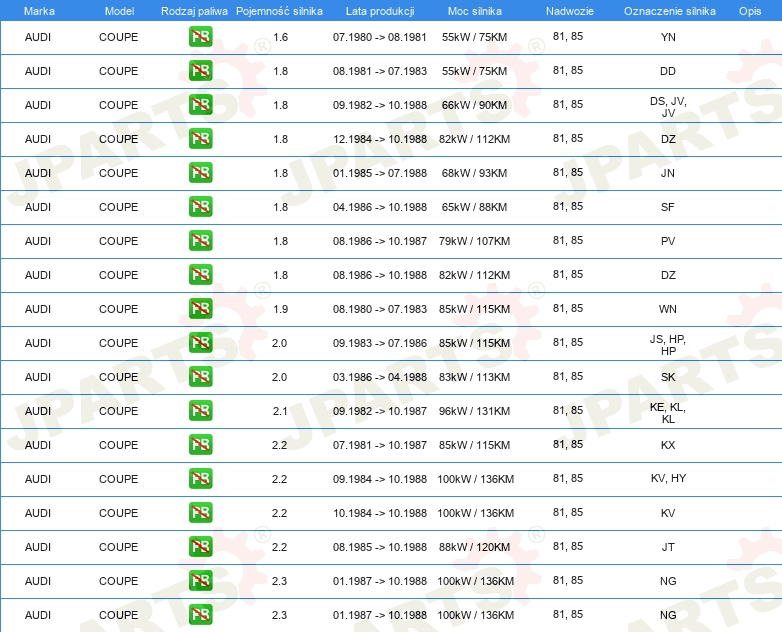This screenshot has width=782, height=632.
Task: Click the production dates '12.1984 -> 10.1988'
Action: [x=380, y=139]
